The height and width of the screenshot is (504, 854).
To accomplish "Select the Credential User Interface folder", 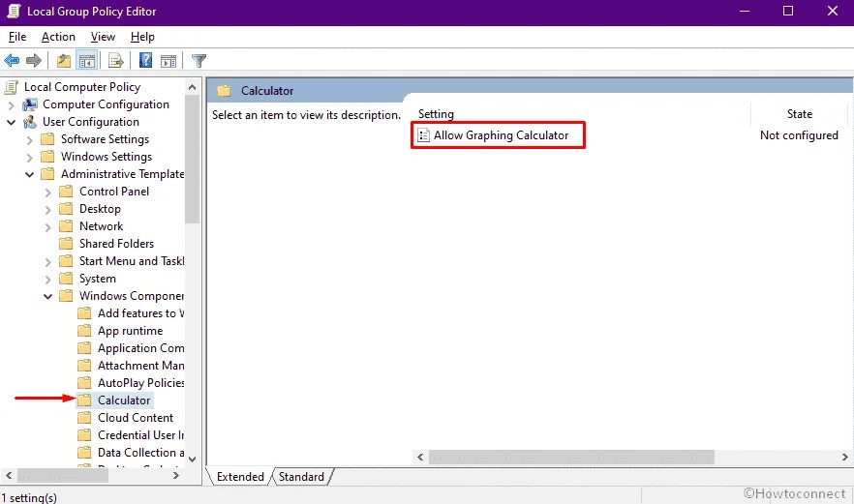I will [141, 435].
